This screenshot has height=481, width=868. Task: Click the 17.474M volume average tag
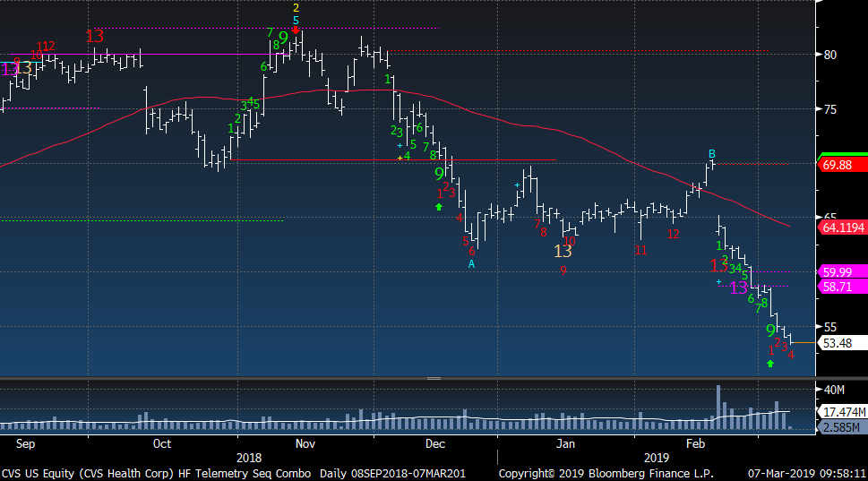tap(842, 412)
